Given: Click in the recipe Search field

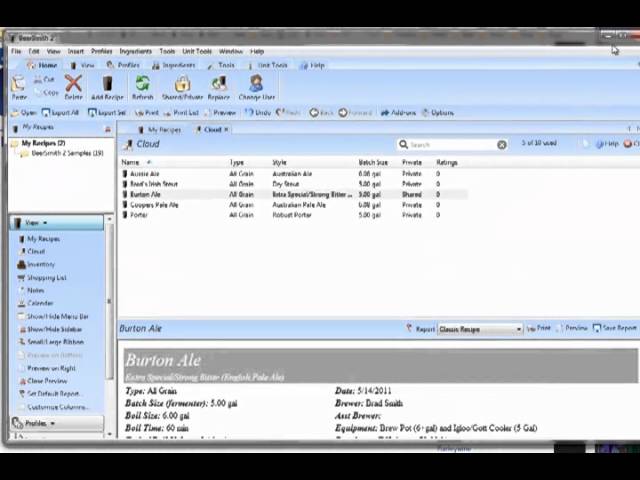Looking at the screenshot, I should coord(452,144).
